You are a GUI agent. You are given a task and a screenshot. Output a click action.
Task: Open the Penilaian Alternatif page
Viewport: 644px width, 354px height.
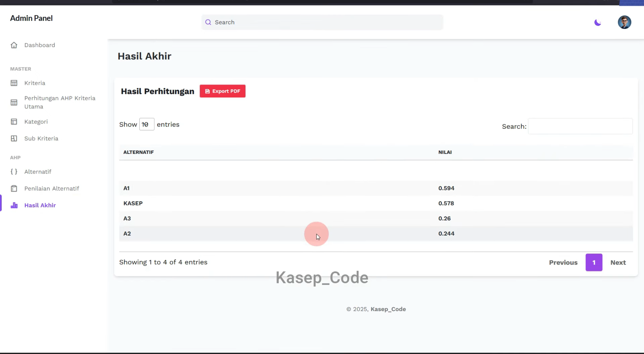click(52, 188)
